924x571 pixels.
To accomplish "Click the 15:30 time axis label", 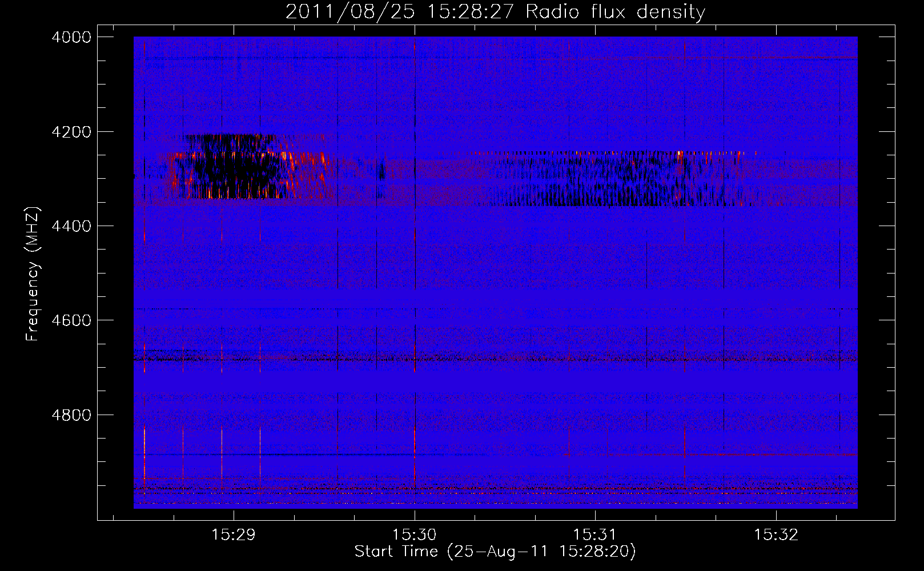I will click(x=414, y=535).
